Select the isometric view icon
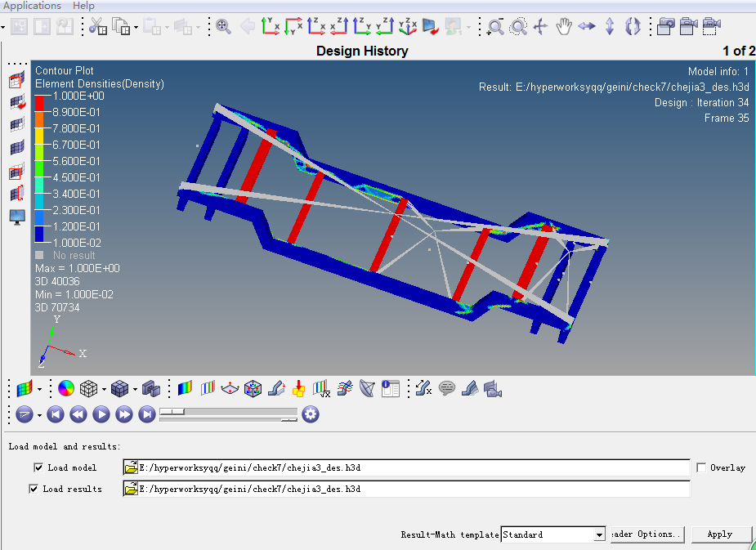 [x=408, y=26]
